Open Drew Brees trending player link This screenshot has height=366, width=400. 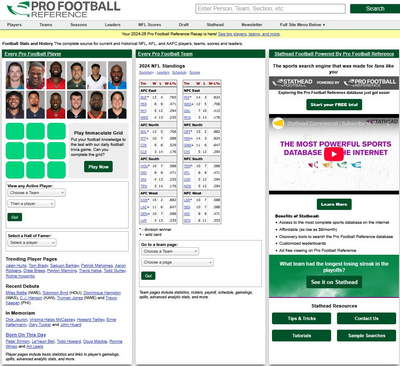(34, 271)
